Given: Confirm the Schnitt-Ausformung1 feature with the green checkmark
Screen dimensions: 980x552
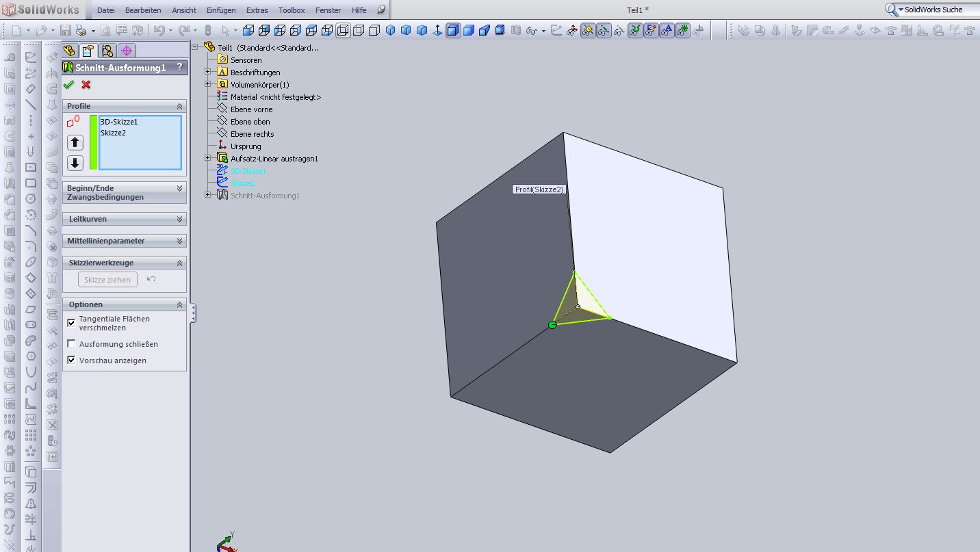Looking at the screenshot, I should tap(68, 85).
